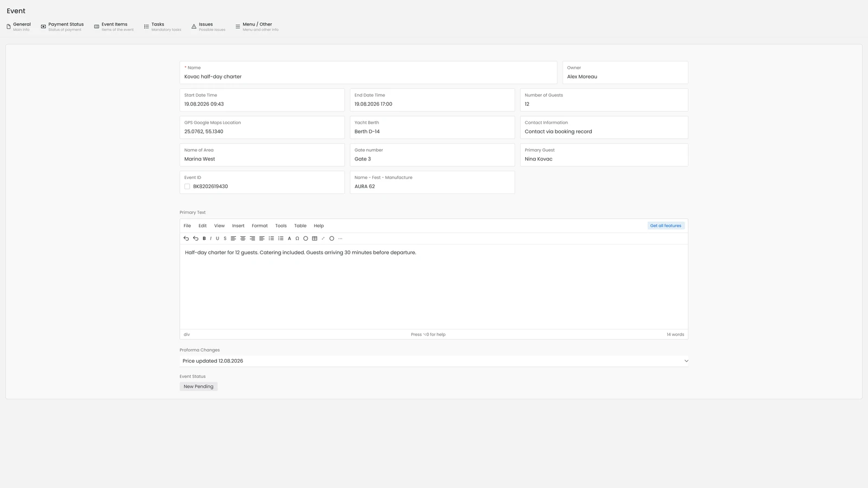Viewport: 868px width, 488px height.
Task: Tick the Event ID checkbox
Action: (x=187, y=187)
